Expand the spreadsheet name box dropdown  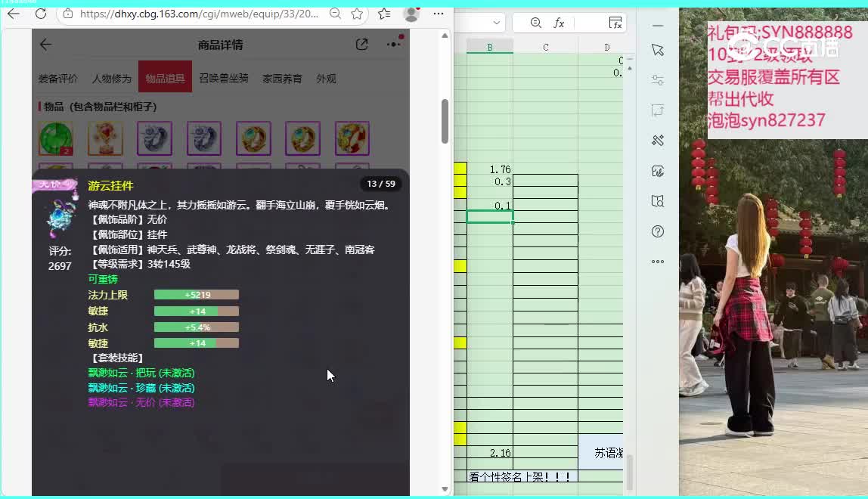pos(497,23)
